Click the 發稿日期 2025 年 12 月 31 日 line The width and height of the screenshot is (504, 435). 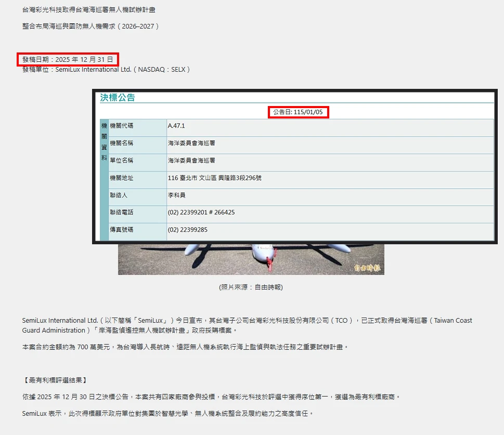68,59
